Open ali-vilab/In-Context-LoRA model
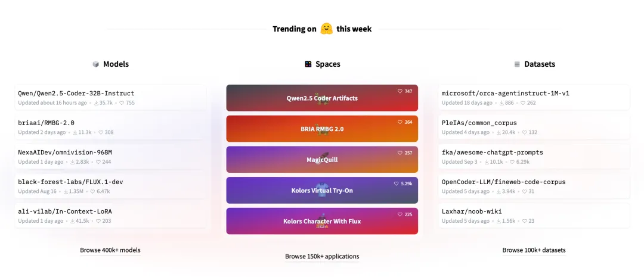The image size is (644, 277). 110,216
